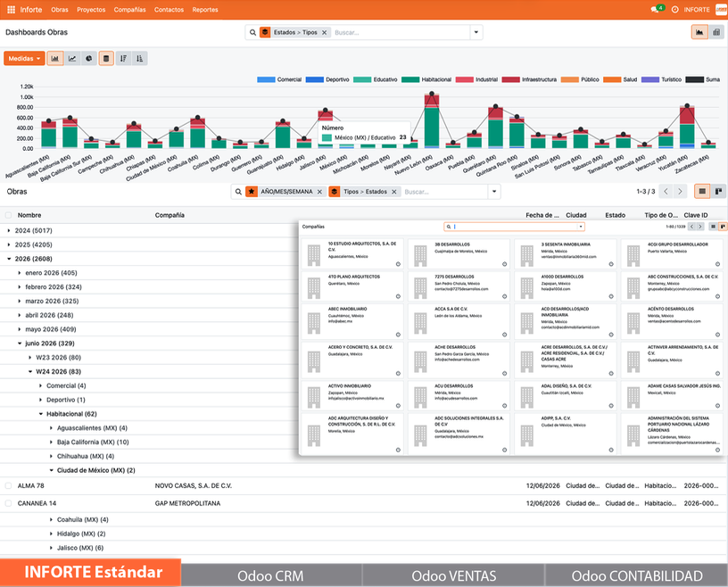Sort by Compañía column header
The width and height of the screenshot is (728, 587).
170,215
